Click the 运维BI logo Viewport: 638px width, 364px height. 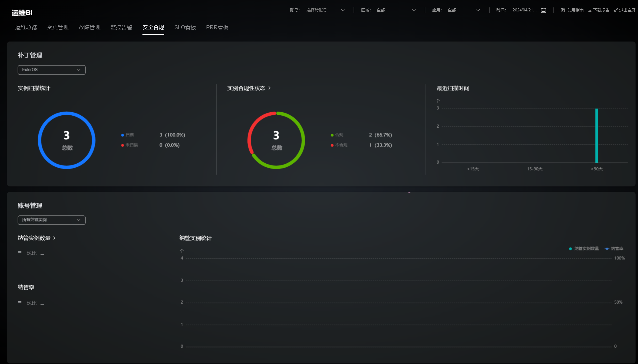click(22, 13)
